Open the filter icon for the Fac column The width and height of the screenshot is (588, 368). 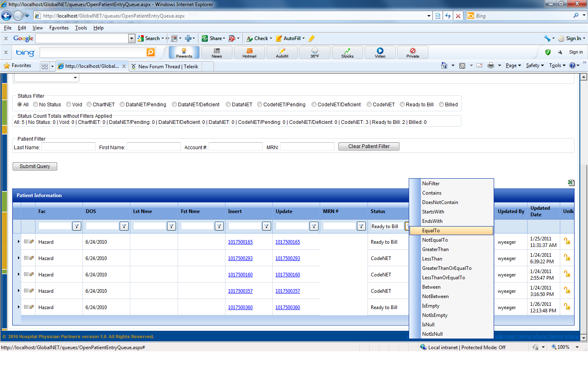[76, 226]
